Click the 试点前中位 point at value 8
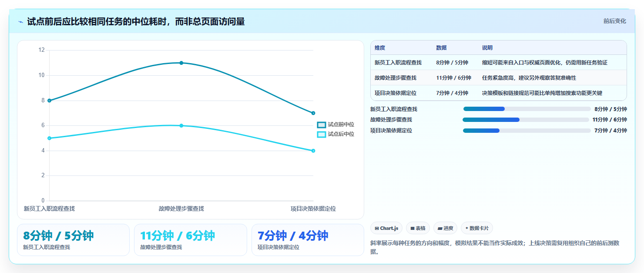This screenshot has height=273, width=644. 50,101
